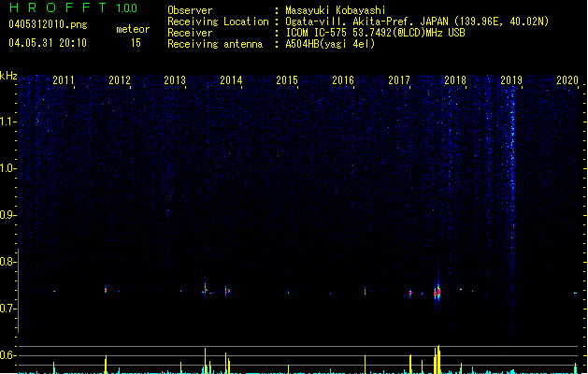Click the strong meteor echo before 2018

pyautogui.click(x=437, y=292)
